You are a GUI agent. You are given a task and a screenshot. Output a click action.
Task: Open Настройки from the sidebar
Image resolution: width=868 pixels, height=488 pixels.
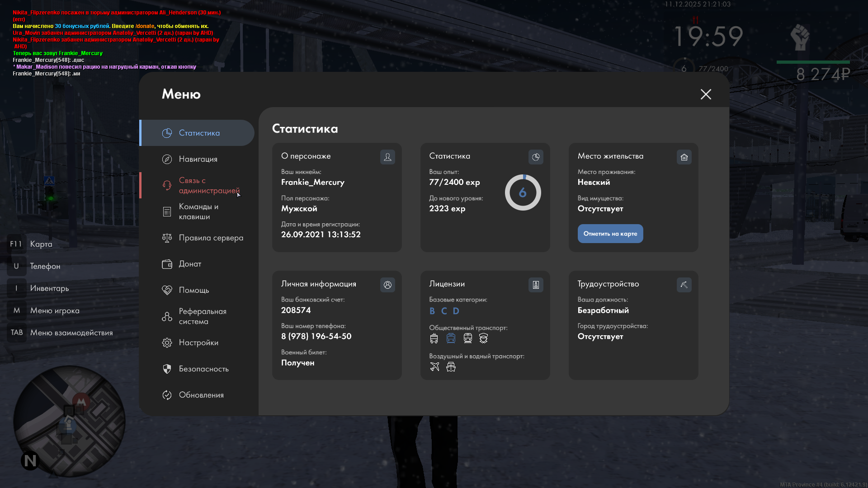tap(198, 343)
